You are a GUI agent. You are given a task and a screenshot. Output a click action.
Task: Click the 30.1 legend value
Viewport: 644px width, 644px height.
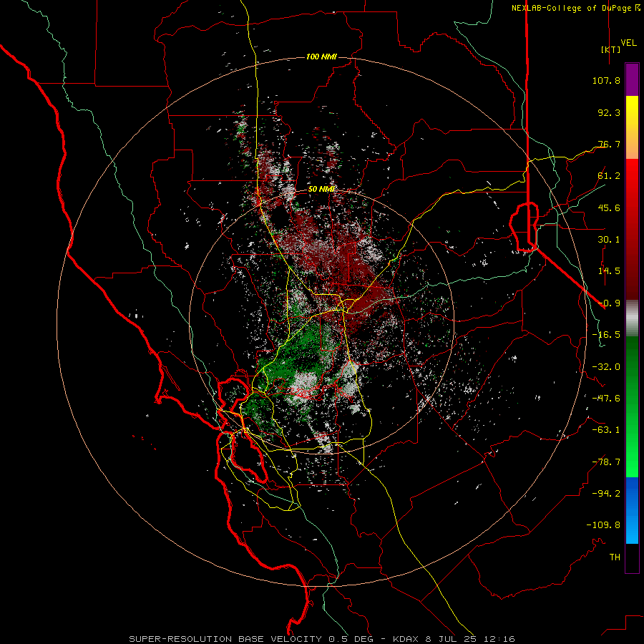pos(609,240)
